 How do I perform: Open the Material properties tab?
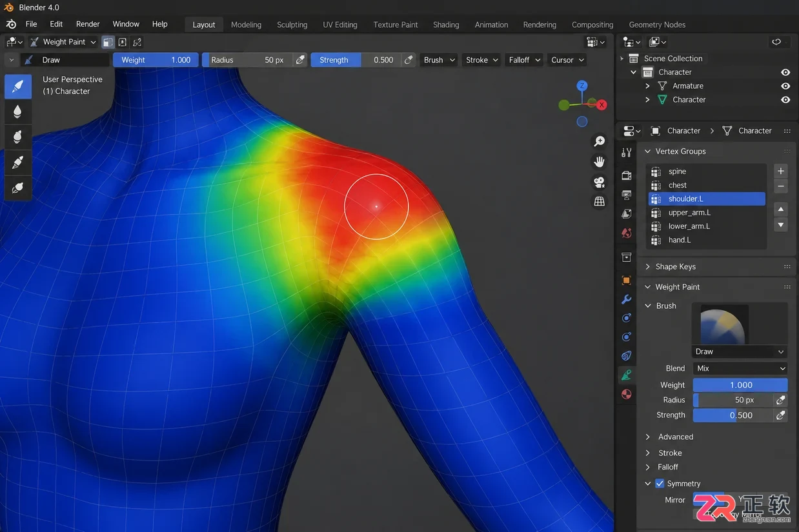point(626,394)
